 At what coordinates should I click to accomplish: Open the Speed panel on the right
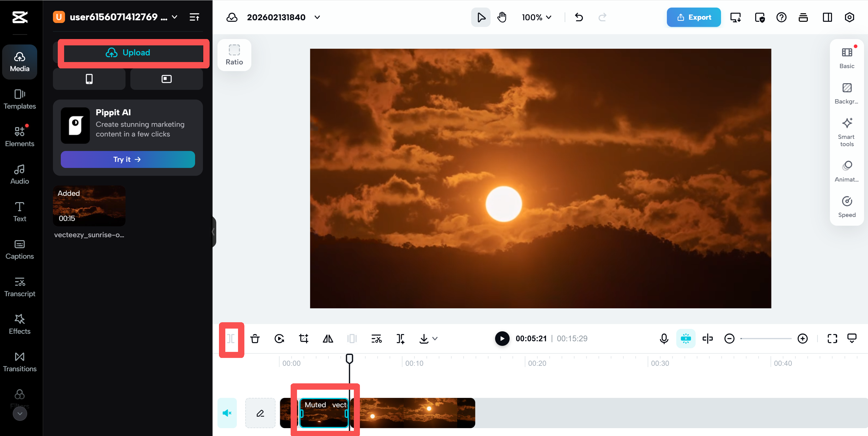click(847, 206)
